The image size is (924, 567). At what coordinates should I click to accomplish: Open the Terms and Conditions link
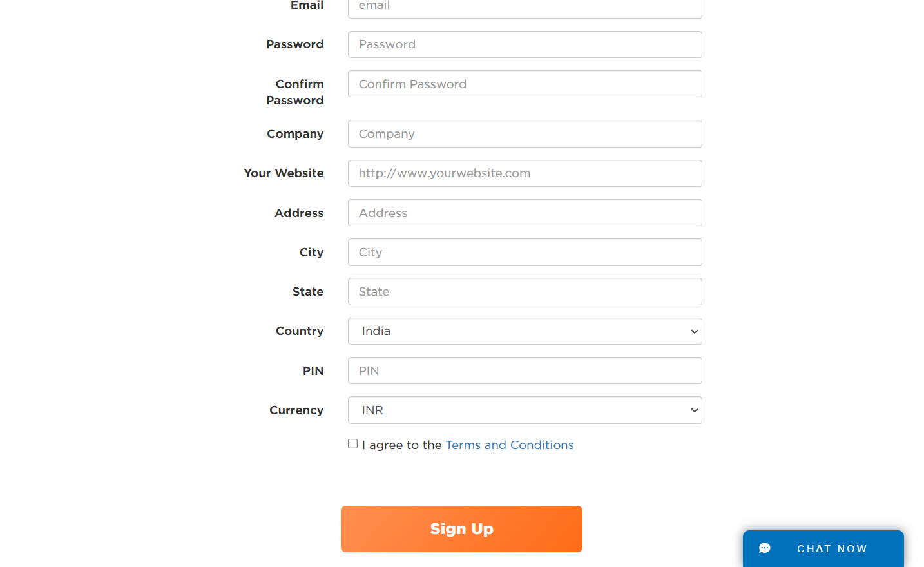click(x=510, y=445)
